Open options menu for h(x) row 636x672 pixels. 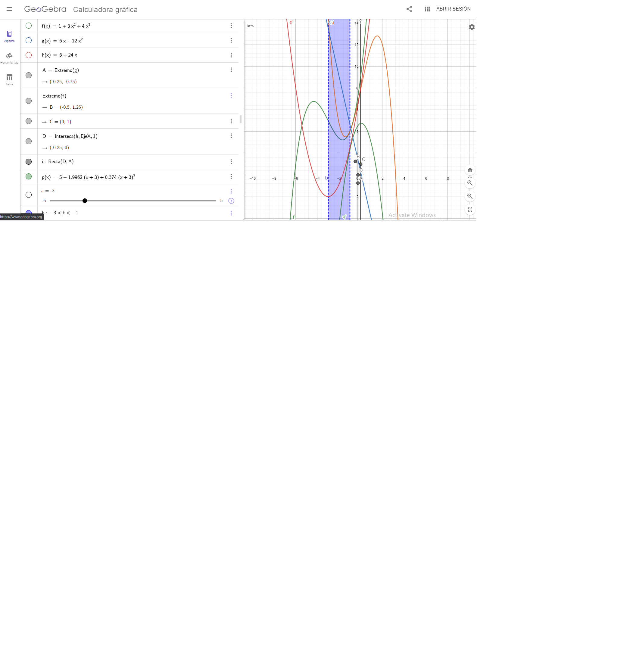[x=231, y=55]
